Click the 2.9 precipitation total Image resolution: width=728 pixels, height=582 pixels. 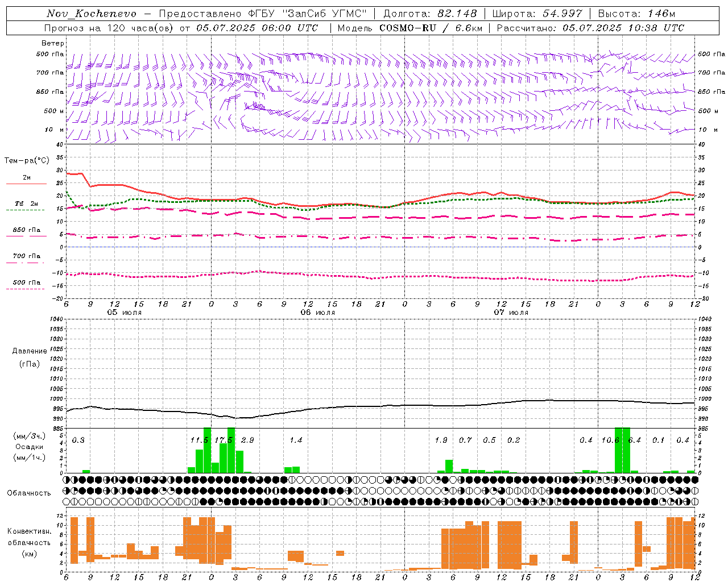point(247,440)
